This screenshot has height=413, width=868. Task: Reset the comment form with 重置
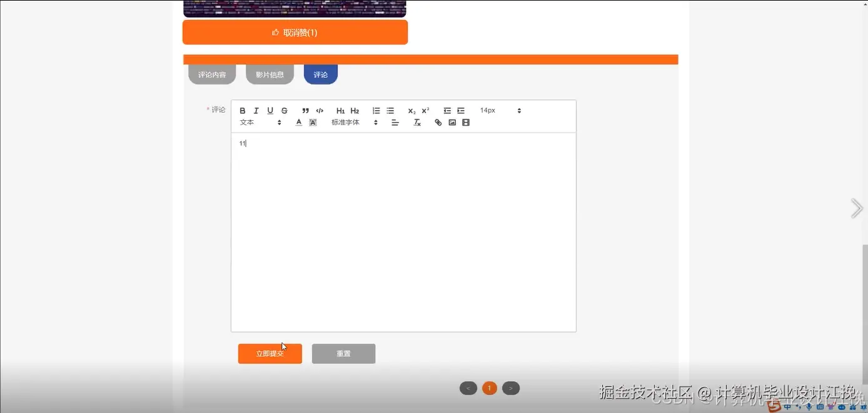[343, 354]
